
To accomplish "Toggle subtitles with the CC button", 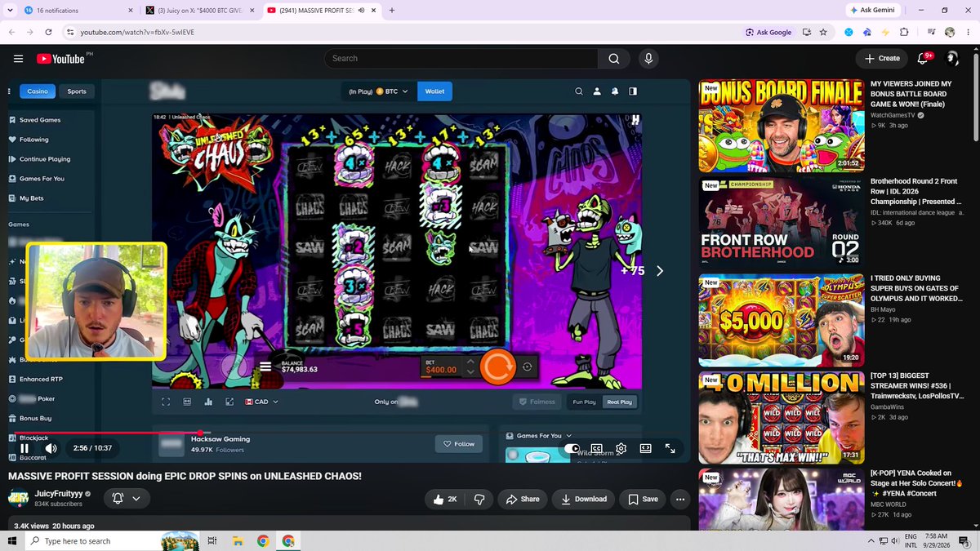I will coord(596,448).
